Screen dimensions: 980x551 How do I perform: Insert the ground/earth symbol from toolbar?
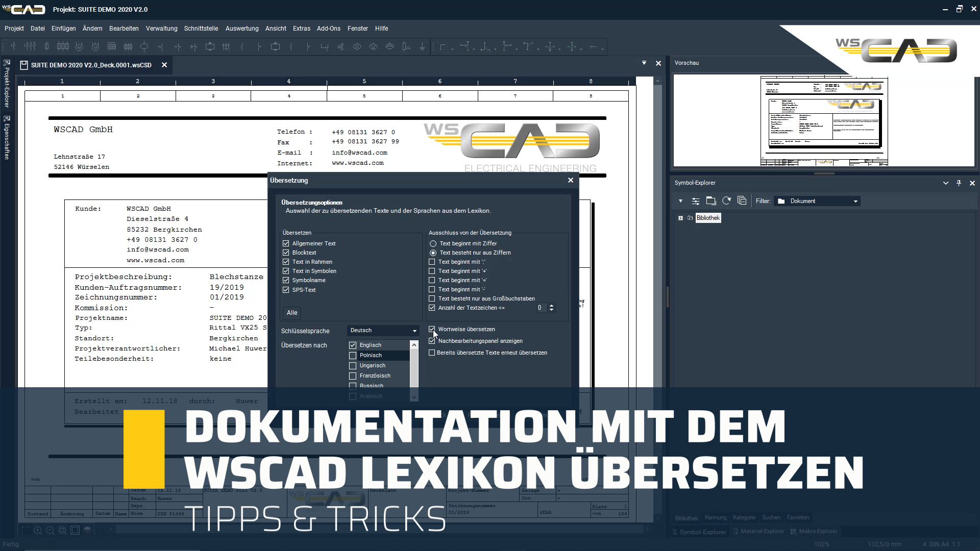[422, 47]
